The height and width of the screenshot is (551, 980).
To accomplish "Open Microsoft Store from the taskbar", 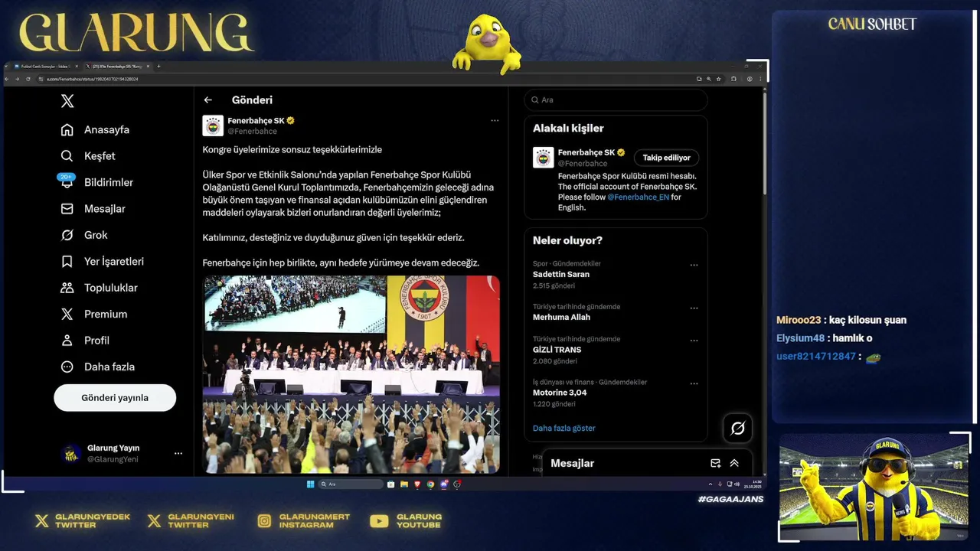I will point(391,484).
